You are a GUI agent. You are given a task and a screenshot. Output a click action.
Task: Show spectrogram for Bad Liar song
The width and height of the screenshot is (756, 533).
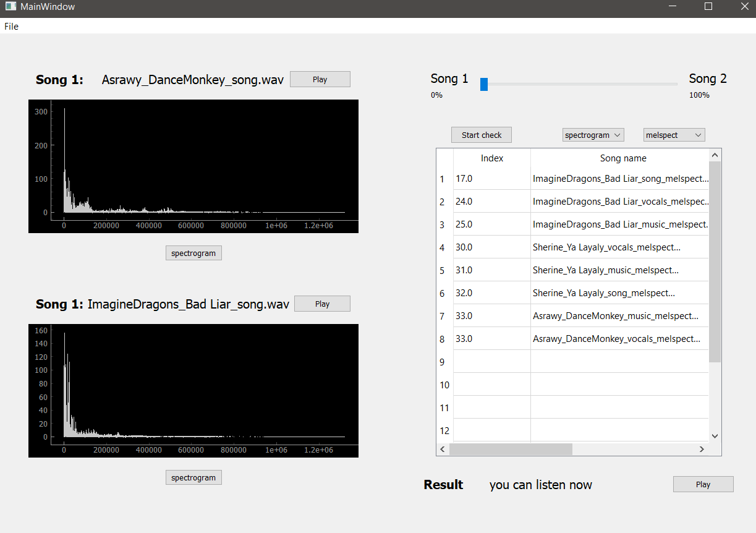[193, 477]
